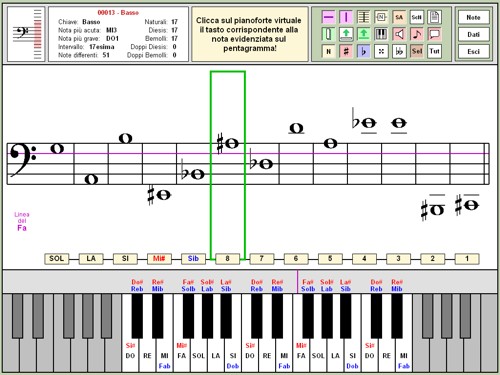Toggle the pink horizontal line button
Screen dimensions: 500x375
[329, 17]
